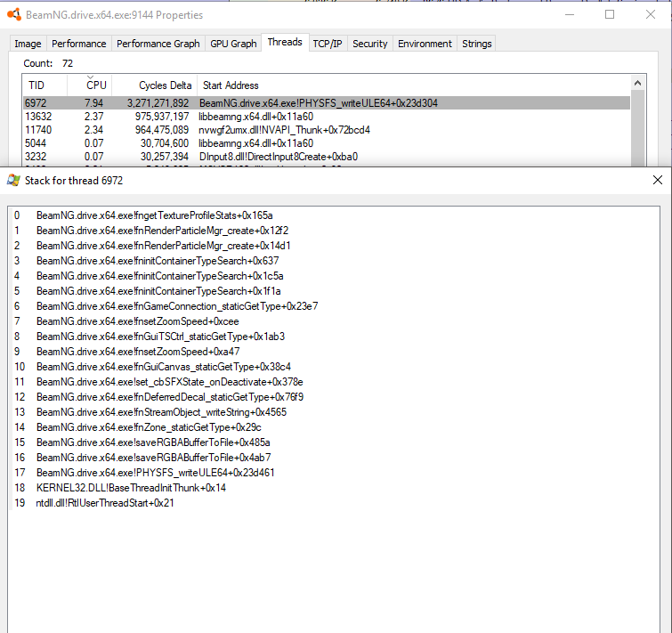Sort by the Cycles Delta column header
The width and height of the screenshot is (672, 633).
pos(154,85)
